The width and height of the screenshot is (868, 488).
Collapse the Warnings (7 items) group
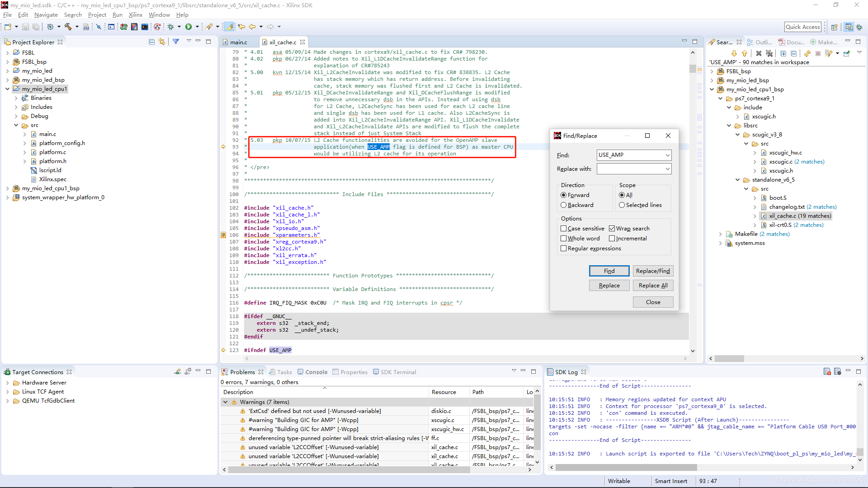point(225,402)
